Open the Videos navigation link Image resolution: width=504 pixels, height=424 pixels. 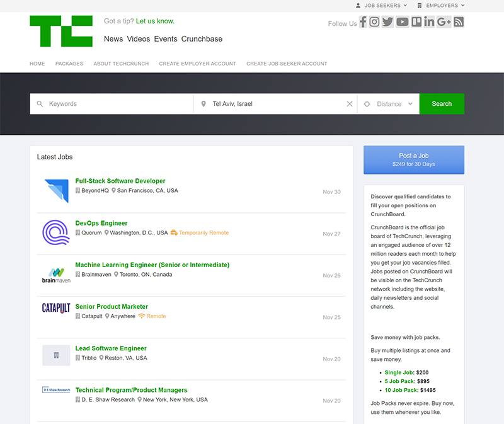click(x=139, y=39)
